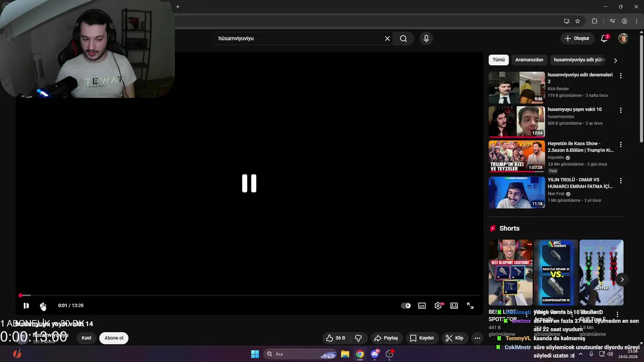Open File Explorer from the taskbar
The width and height of the screenshot is (644, 362).
[x=345, y=354]
